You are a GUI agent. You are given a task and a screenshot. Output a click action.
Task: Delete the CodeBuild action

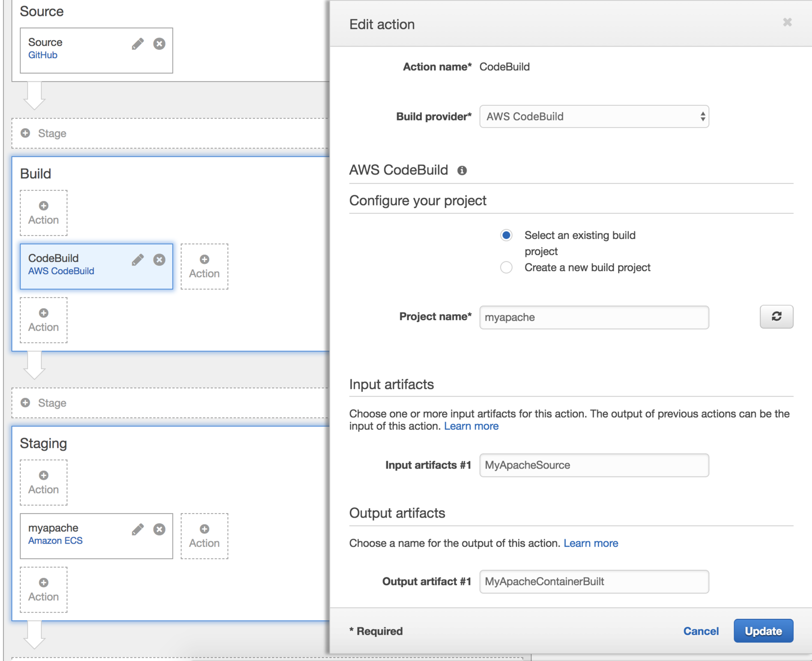pyautogui.click(x=159, y=260)
